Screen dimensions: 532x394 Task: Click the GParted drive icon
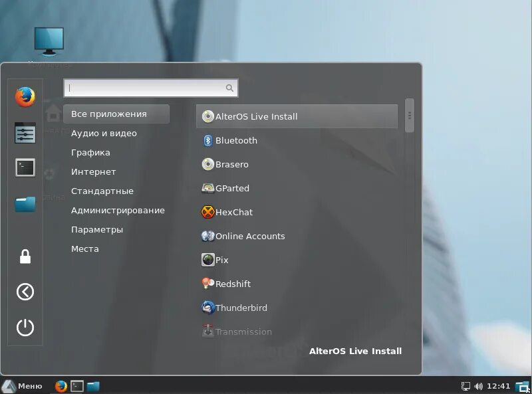click(207, 188)
